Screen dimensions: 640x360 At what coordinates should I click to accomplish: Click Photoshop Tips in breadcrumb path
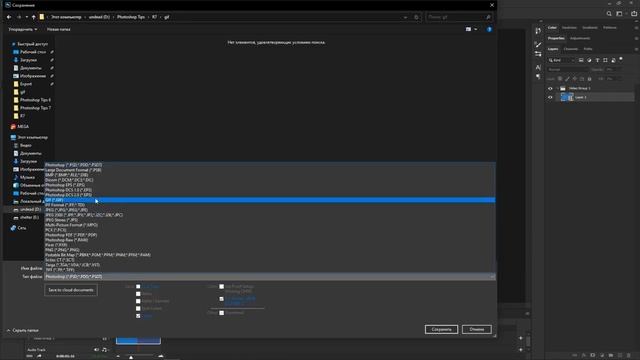[x=131, y=17]
